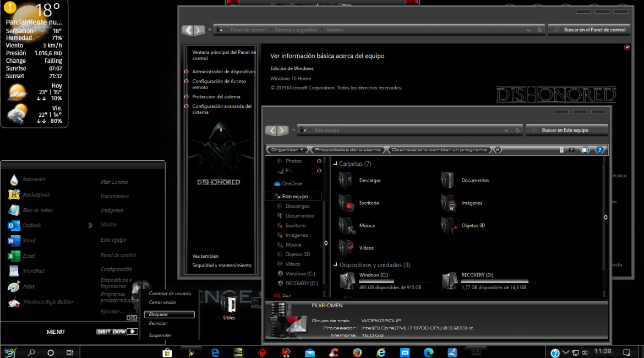Image resolution: width=644 pixels, height=358 pixels.
Task: Choose Reiniciar in the power menu
Action: 158,323
